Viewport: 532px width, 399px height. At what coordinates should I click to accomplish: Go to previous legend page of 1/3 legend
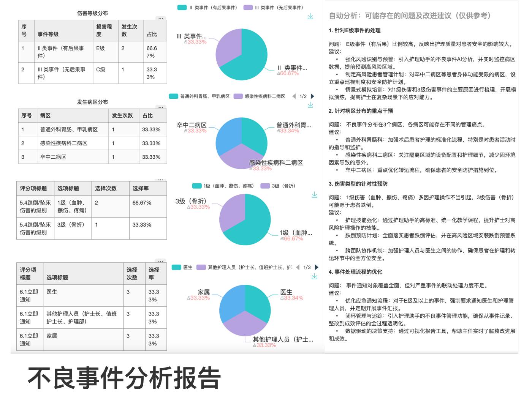[x=298, y=267]
